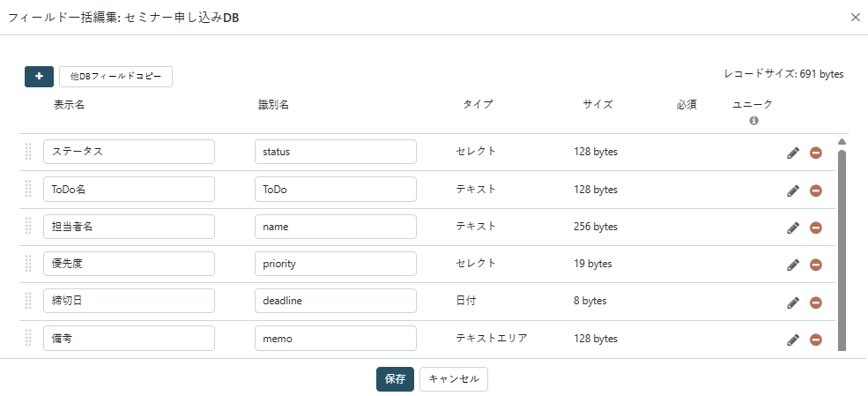Screen dimensions: 868x396
Task: Click the 識別名 input containing deadline
Action: pos(336,301)
